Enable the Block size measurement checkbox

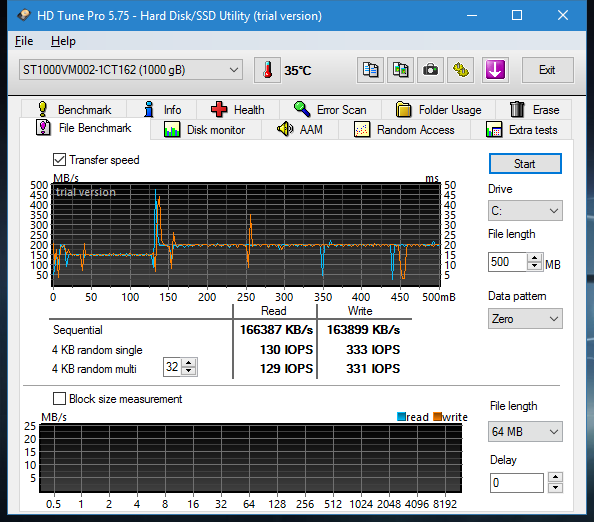pos(59,399)
